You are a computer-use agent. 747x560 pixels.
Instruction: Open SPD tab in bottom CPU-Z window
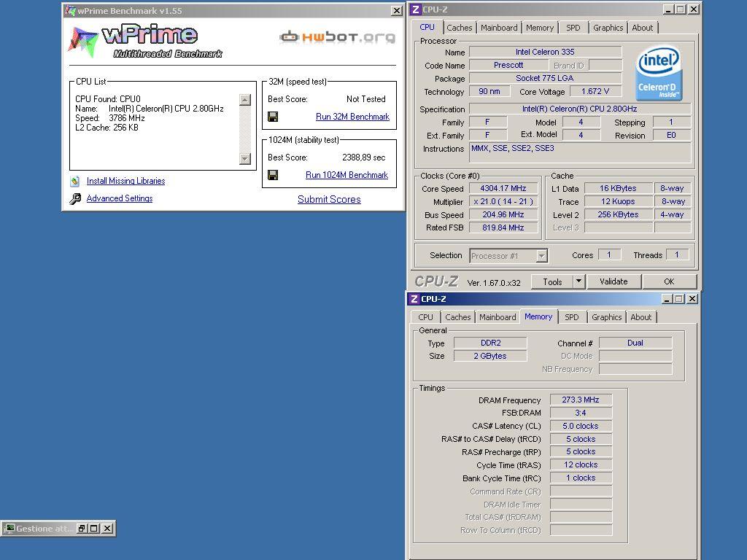(572, 317)
